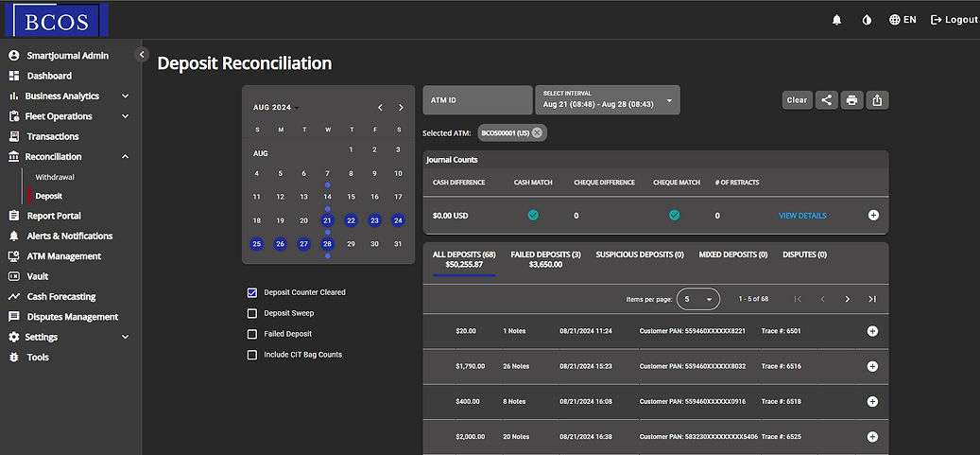Click the export icon button
The image size is (980, 455).
[x=878, y=100]
